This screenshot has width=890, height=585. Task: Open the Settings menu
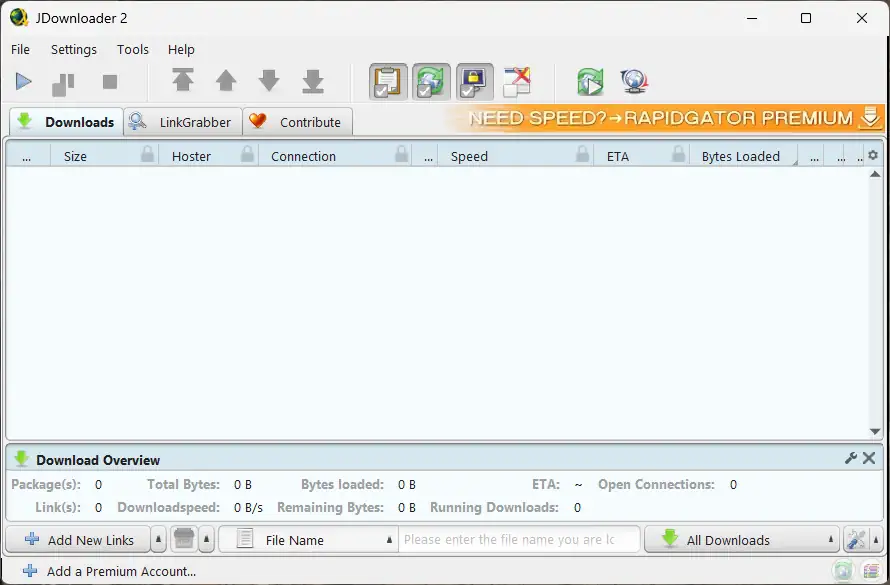coord(73,49)
